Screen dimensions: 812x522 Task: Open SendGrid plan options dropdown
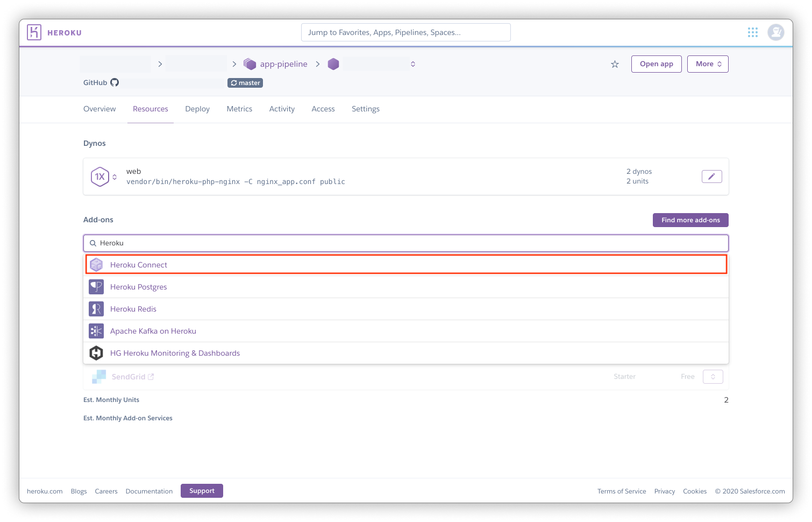(x=713, y=377)
